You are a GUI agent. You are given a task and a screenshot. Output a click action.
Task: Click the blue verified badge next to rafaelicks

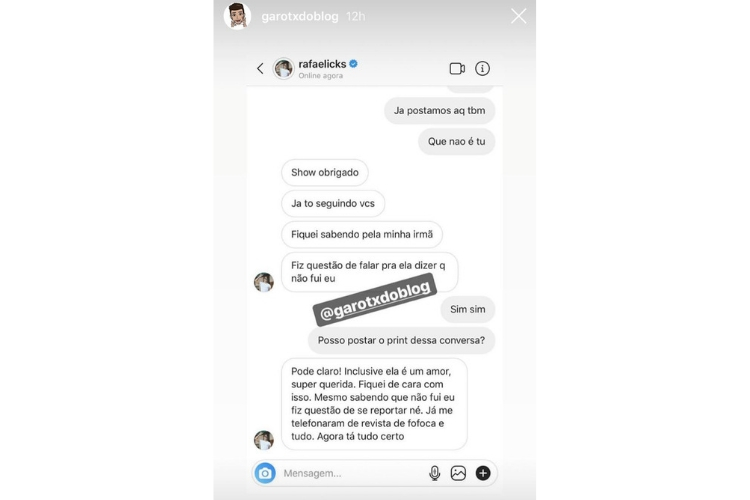353,64
